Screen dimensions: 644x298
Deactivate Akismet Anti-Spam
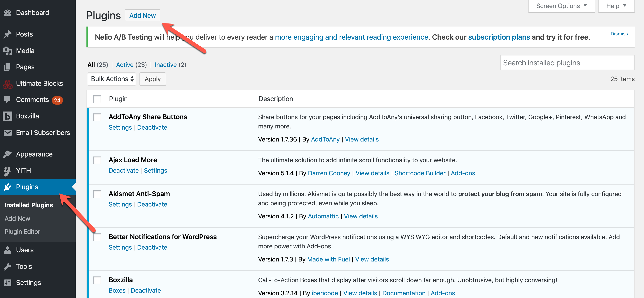point(152,204)
